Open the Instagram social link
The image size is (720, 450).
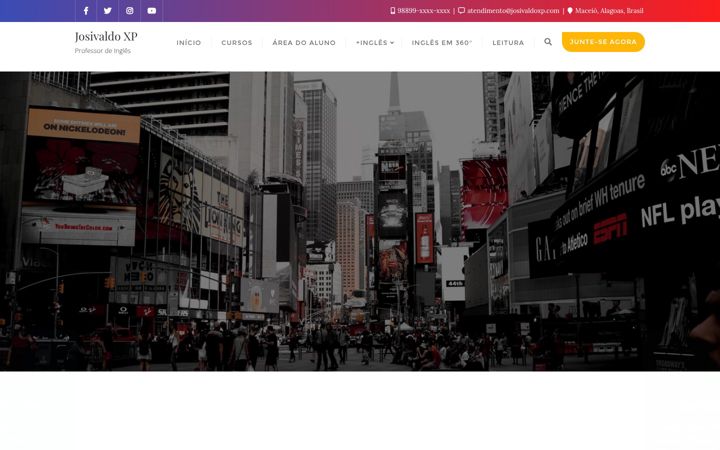tap(130, 11)
